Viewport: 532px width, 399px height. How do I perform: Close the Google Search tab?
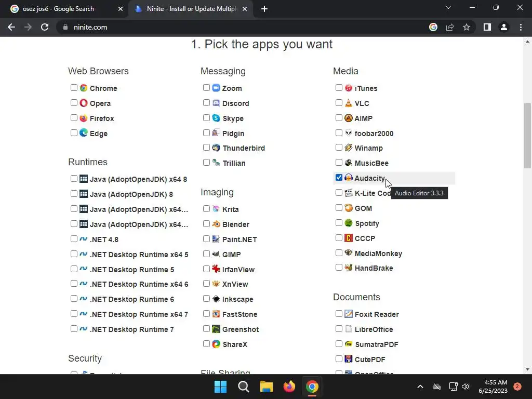121,9
